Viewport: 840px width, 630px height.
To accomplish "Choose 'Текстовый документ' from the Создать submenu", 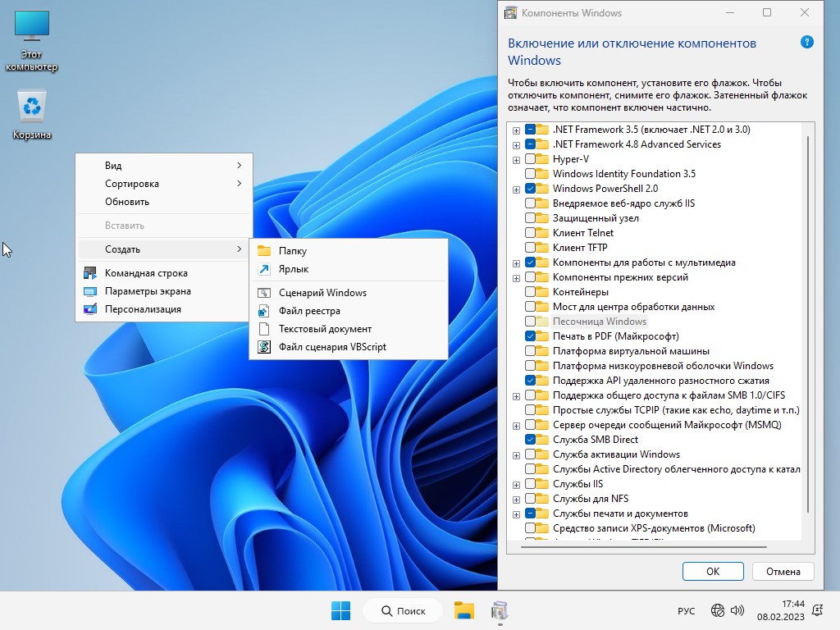I will [349, 329].
